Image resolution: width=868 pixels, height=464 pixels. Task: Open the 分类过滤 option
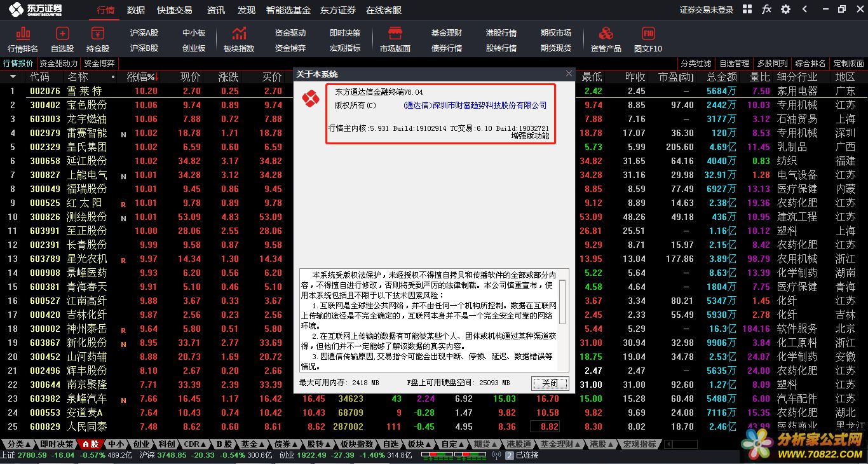(696, 64)
